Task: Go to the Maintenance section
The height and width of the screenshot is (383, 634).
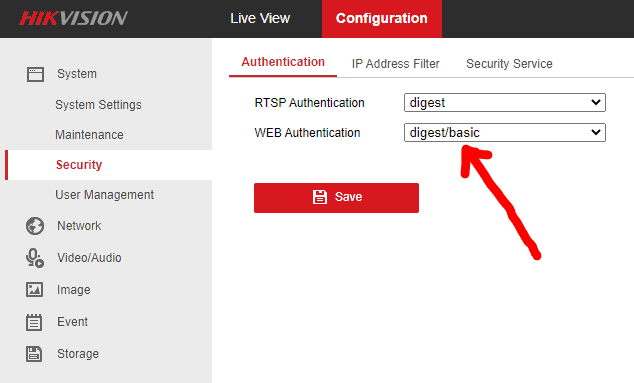Action: 89,135
